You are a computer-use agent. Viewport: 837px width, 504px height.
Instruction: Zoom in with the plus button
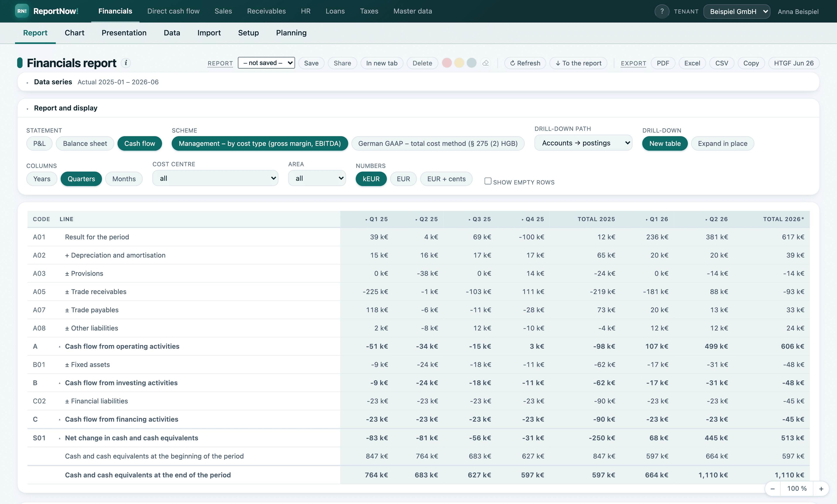click(821, 489)
